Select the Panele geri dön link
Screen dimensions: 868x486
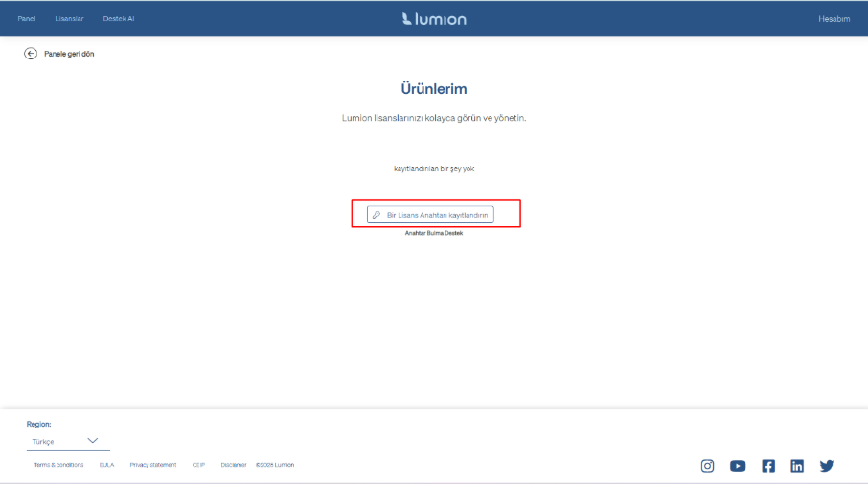(x=69, y=54)
